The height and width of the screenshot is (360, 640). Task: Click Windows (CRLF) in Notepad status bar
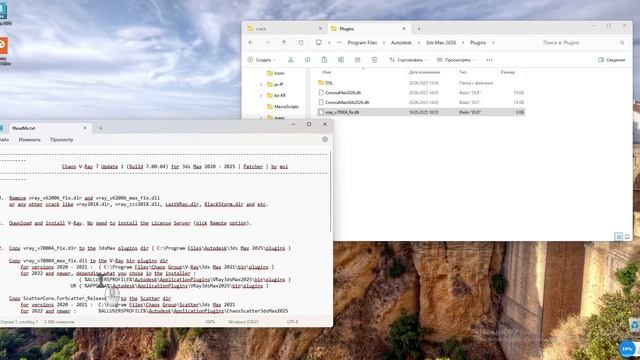click(243, 322)
